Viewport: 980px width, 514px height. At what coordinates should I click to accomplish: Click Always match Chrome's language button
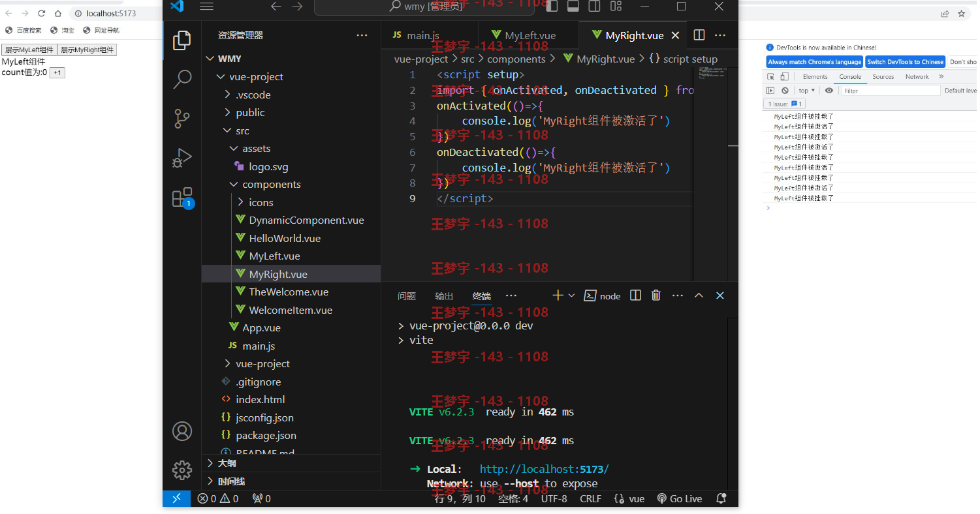[x=814, y=62]
